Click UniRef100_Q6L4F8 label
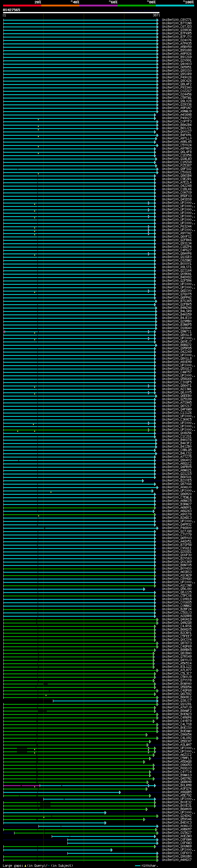Viewport: 197px width, 868px height. (177, 152)
